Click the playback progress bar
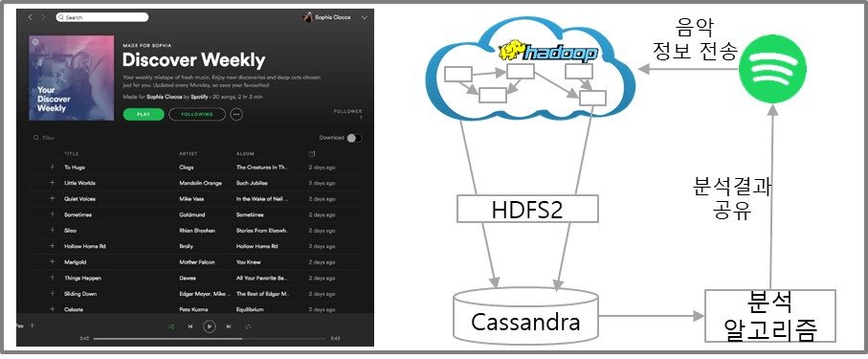Screen dimensions: 868x359 (x=210, y=338)
